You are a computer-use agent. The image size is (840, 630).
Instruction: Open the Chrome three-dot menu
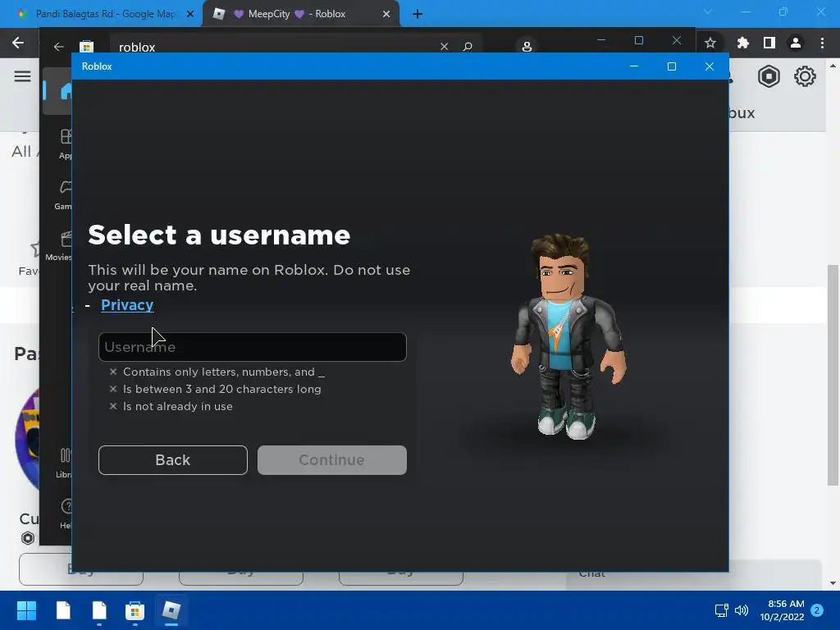tap(822, 43)
